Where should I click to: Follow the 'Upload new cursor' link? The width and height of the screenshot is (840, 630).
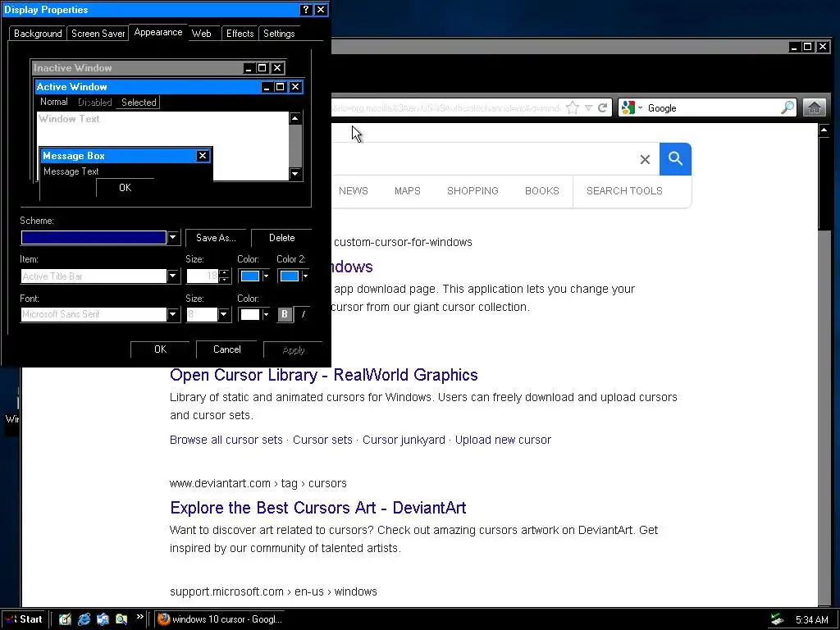pyautogui.click(x=503, y=440)
